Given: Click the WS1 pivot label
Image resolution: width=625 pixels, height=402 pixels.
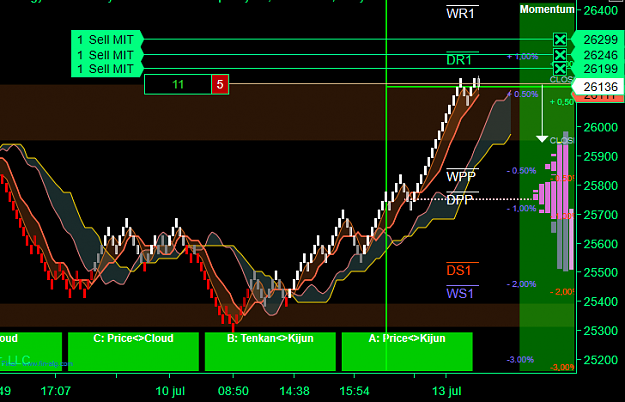Looking at the screenshot, I should [x=460, y=293].
